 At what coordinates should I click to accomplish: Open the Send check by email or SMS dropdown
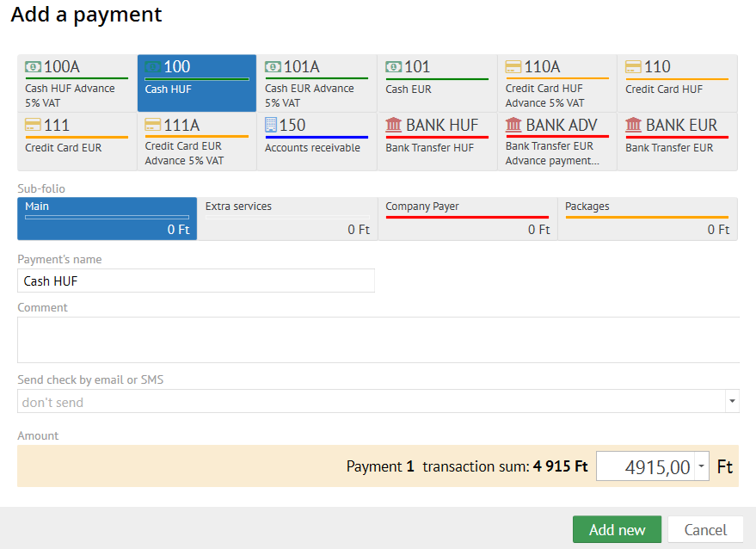[370, 402]
